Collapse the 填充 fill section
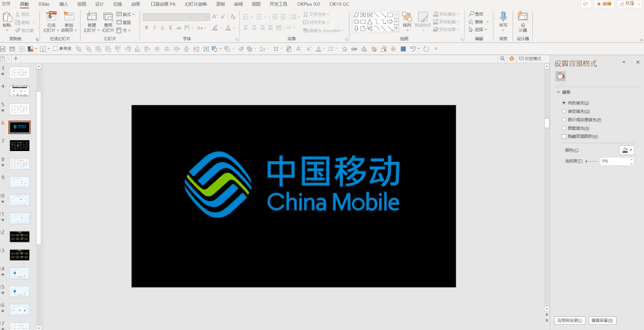The height and width of the screenshot is (330, 644). pos(559,92)
